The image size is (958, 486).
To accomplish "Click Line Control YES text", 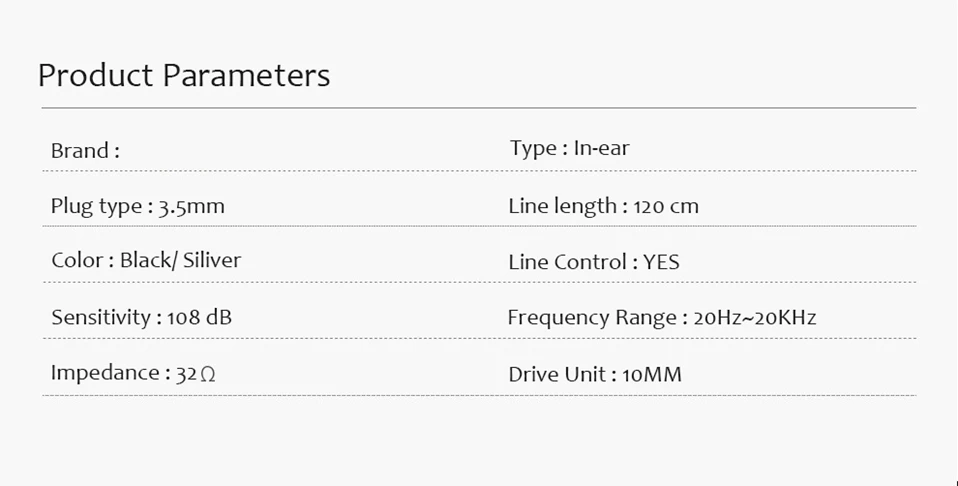I will 594,262.
